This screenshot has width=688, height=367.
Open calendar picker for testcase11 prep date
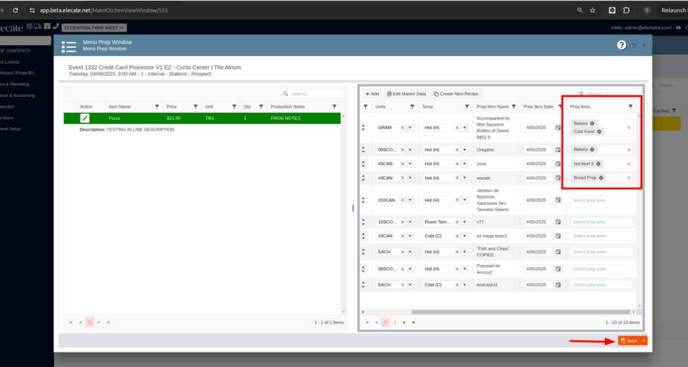[x=558, y=285]
